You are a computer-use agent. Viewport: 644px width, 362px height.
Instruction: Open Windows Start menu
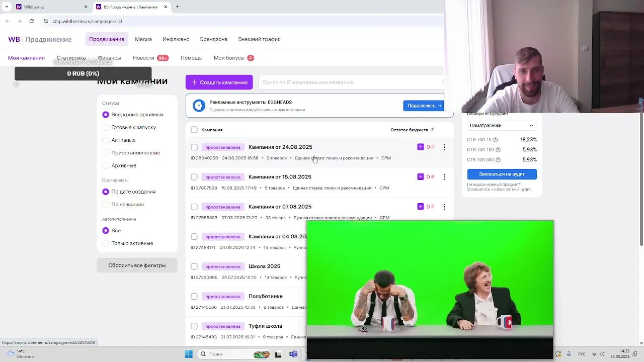coord(189,354)
